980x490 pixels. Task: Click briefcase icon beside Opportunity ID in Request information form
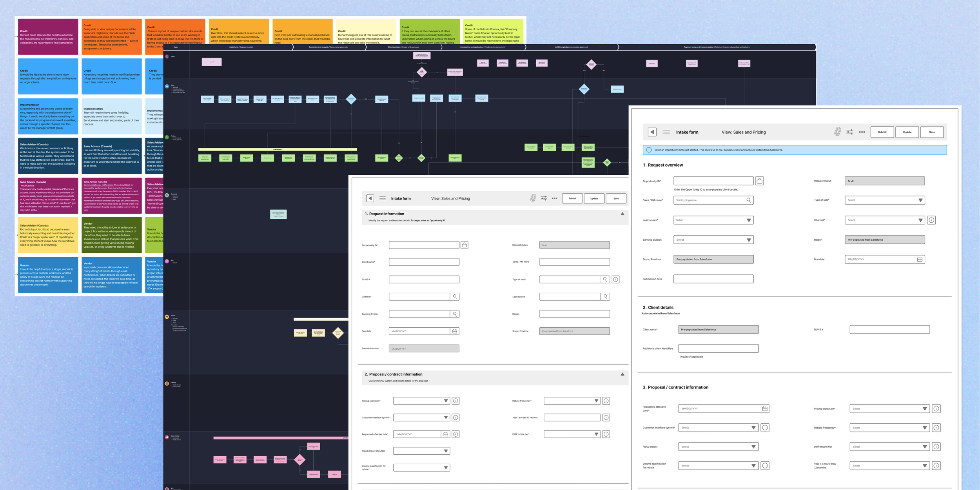(x=464, y=245)
